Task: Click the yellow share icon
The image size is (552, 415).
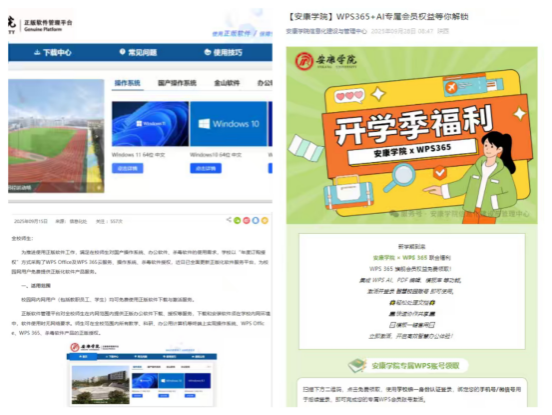Action: tap(265, 221)
